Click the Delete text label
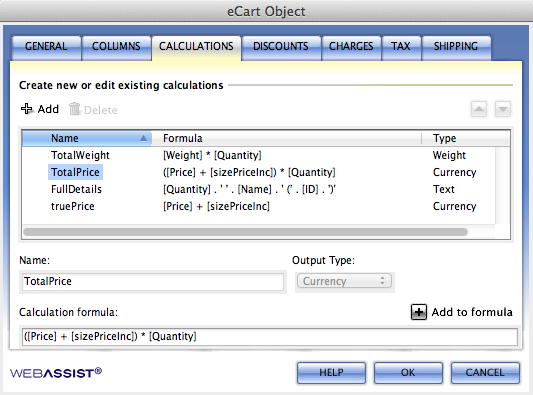 101,110
